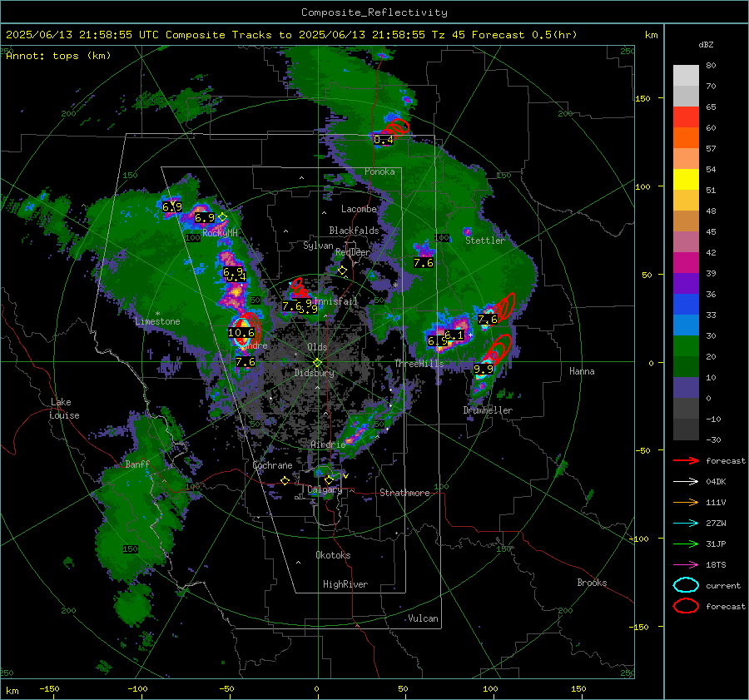
Task: Click the 7.6 label west of Stettler
Action: tap(424, 263)
